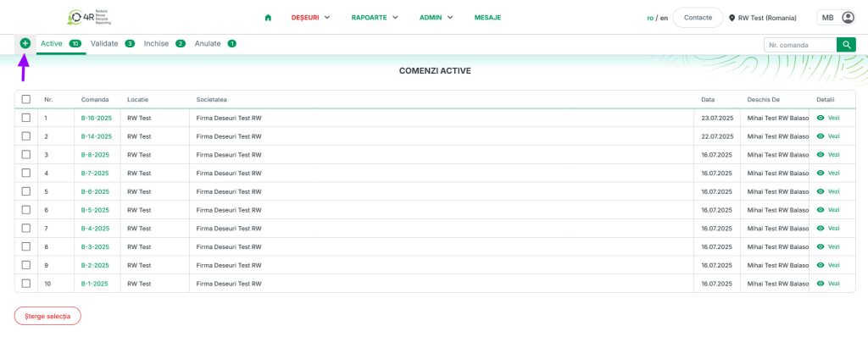Click the green search magnifier button

point(846,45)
